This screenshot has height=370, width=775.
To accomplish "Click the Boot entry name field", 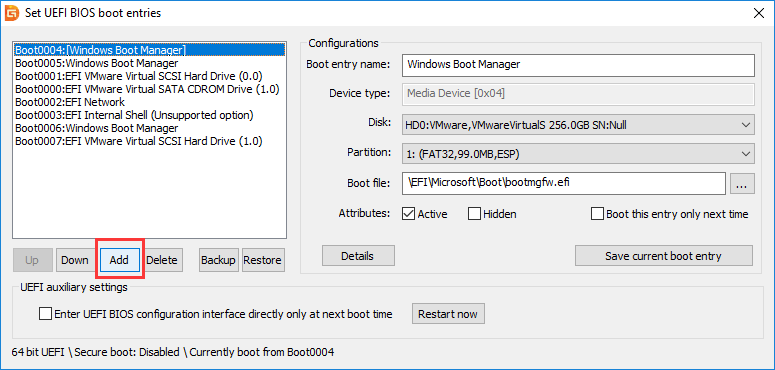I will pyautogui.click(x=578, y=65).
